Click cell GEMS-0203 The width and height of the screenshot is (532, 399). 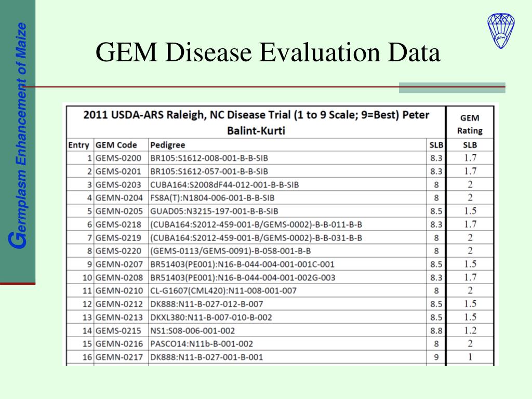(118, 184)
